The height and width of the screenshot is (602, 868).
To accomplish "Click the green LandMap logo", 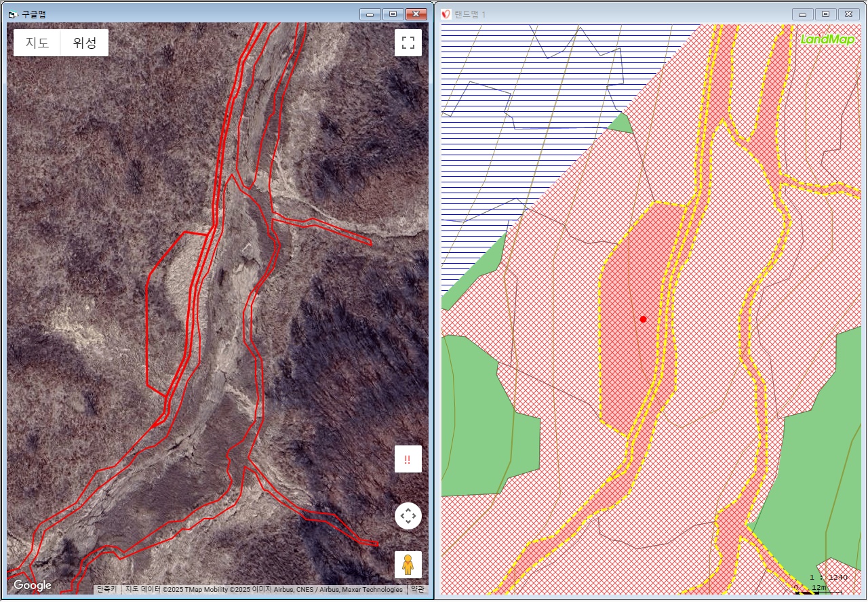I will [827, 39].
